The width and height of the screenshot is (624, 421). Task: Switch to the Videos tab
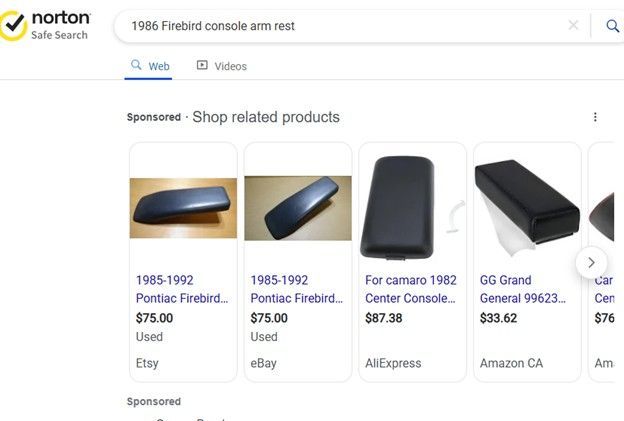(x=221, y=66)
